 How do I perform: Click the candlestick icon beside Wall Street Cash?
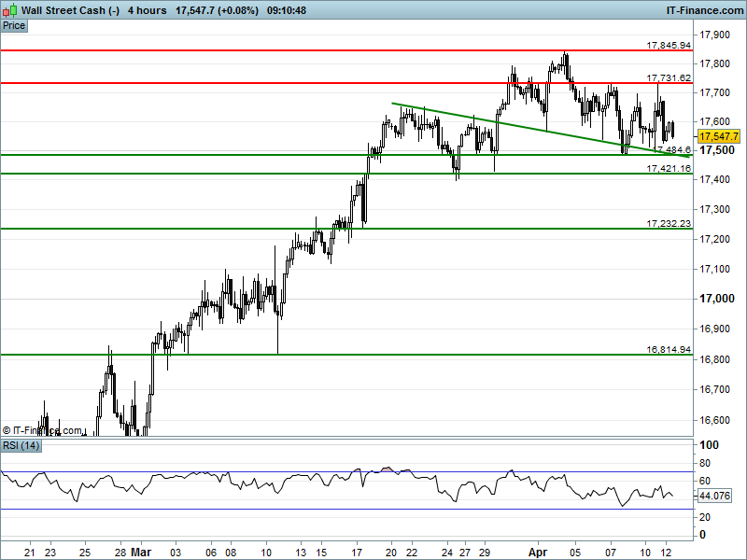(9, 10)
